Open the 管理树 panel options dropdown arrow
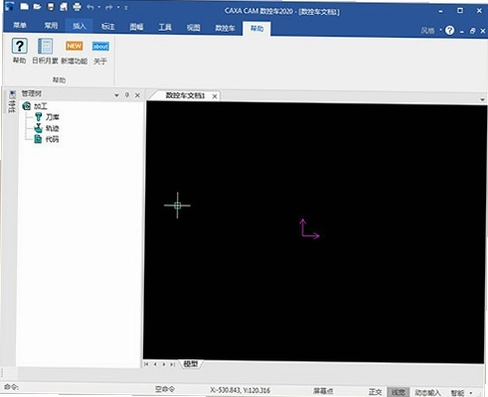 pyautogui.click(x=117, y=95)
